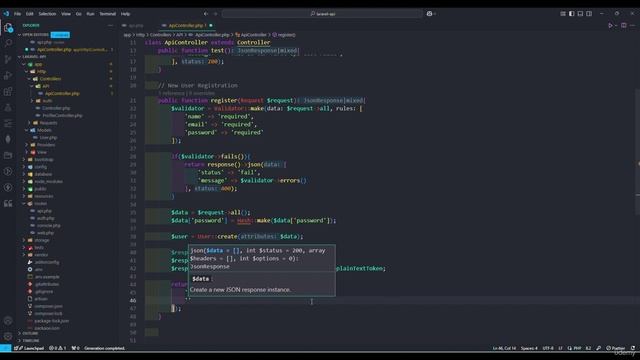Screen dimensions: 640x360
Task: Click the Customize Layout icon
Action: pos(563,13)
